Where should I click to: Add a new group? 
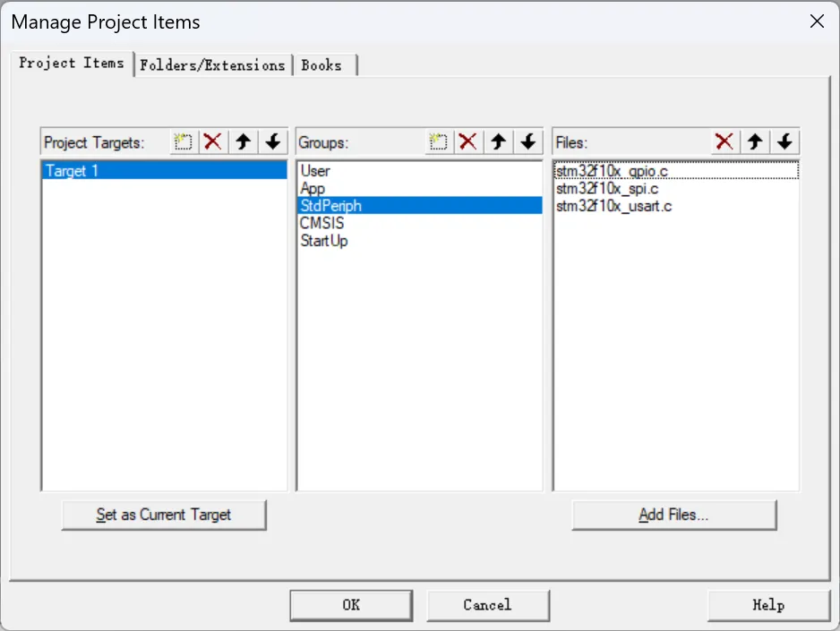coord(438,141)
